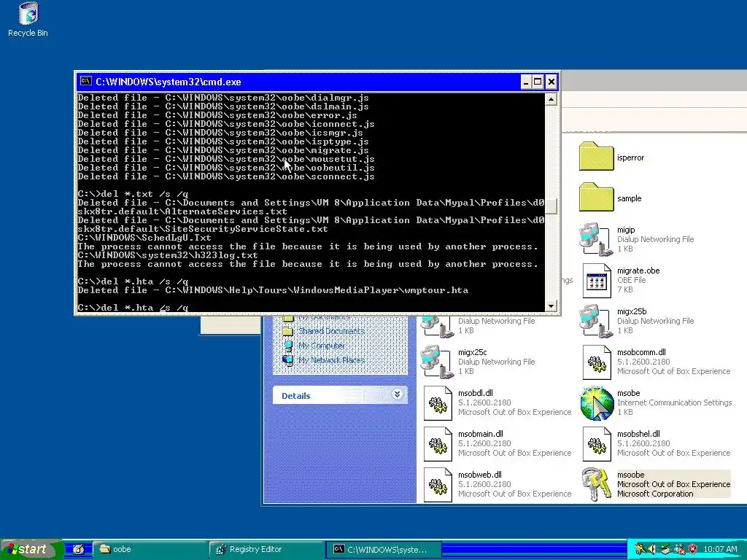Screen dimensions: 747x560
Task: Click the Details panel header
Action: click(340, 395)
